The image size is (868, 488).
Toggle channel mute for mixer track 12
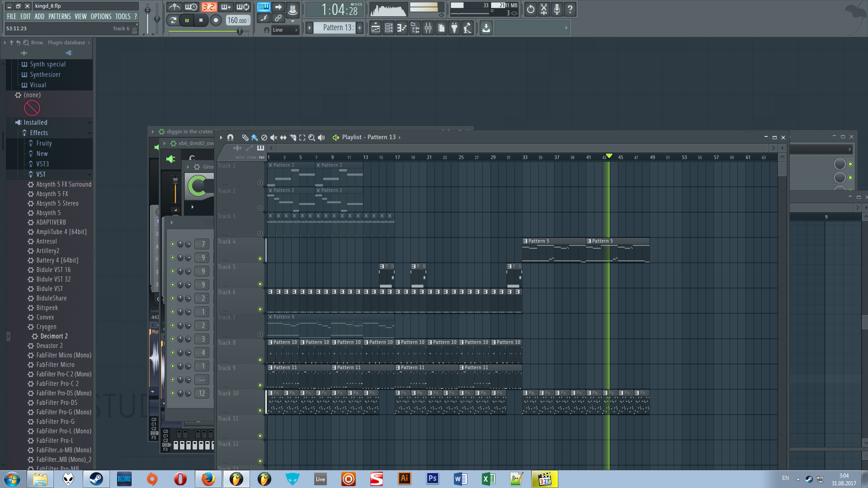pos(173,393)
